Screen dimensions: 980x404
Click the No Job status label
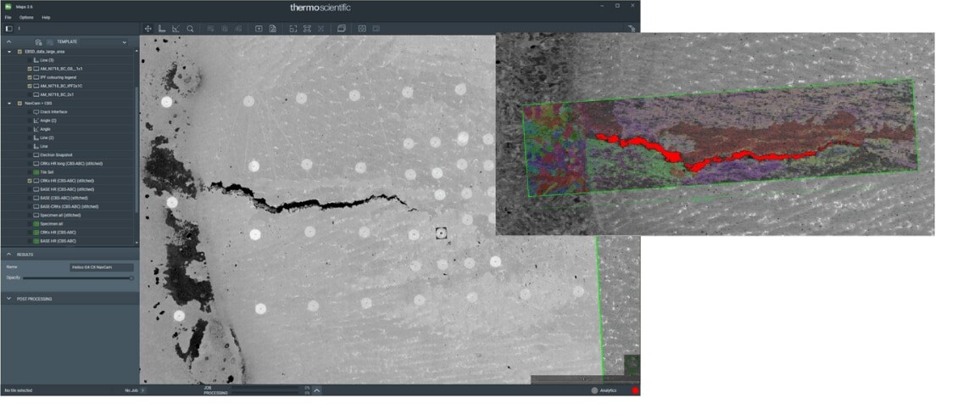point(131,391)
